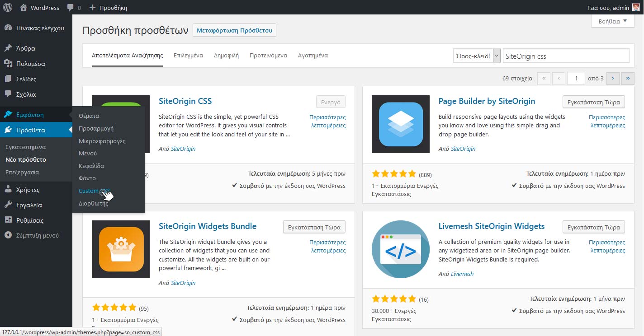
Task: Click the SiteOrigin Widgets Bundle plugin icon
Action: click(x=121, y=249)
